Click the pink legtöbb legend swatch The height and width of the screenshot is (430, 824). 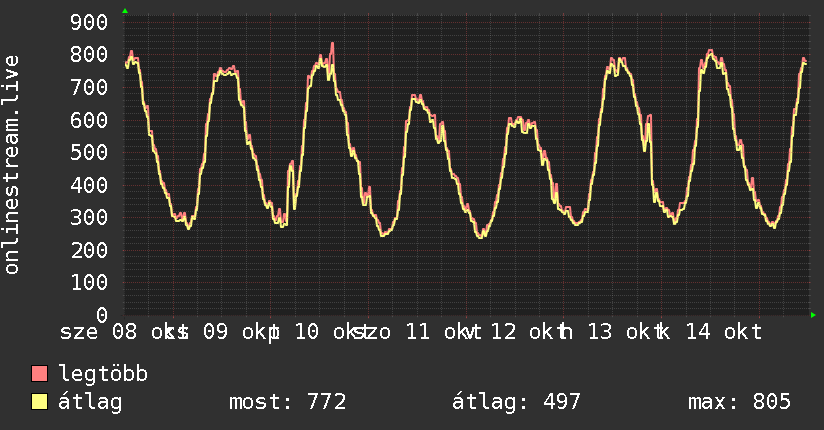[x=39, y=373]
